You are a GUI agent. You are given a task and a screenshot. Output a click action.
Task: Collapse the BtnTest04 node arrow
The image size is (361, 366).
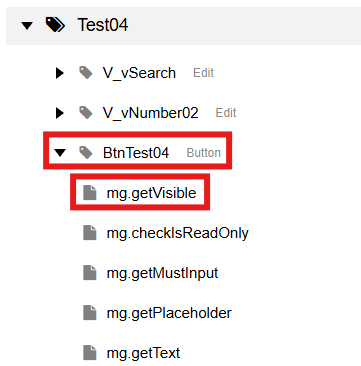(x=60, y=153)
